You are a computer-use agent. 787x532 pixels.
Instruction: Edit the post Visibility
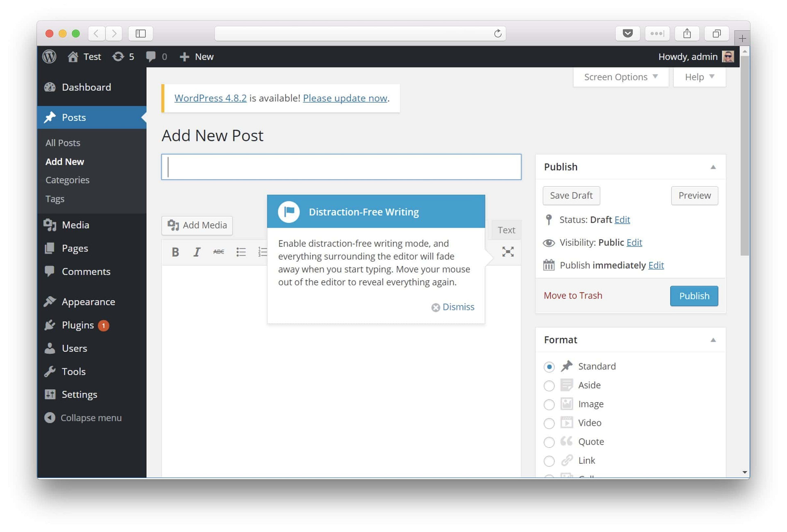tap(634, 243)
